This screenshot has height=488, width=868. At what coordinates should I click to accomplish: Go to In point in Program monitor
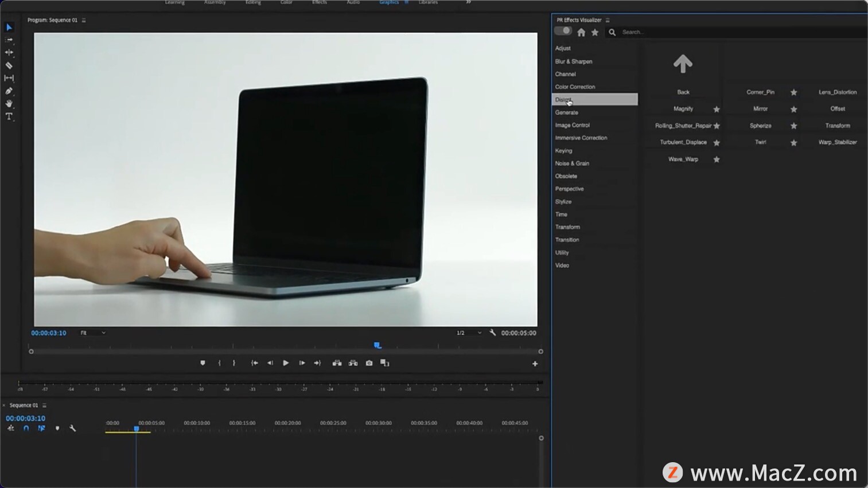point(254,363)
